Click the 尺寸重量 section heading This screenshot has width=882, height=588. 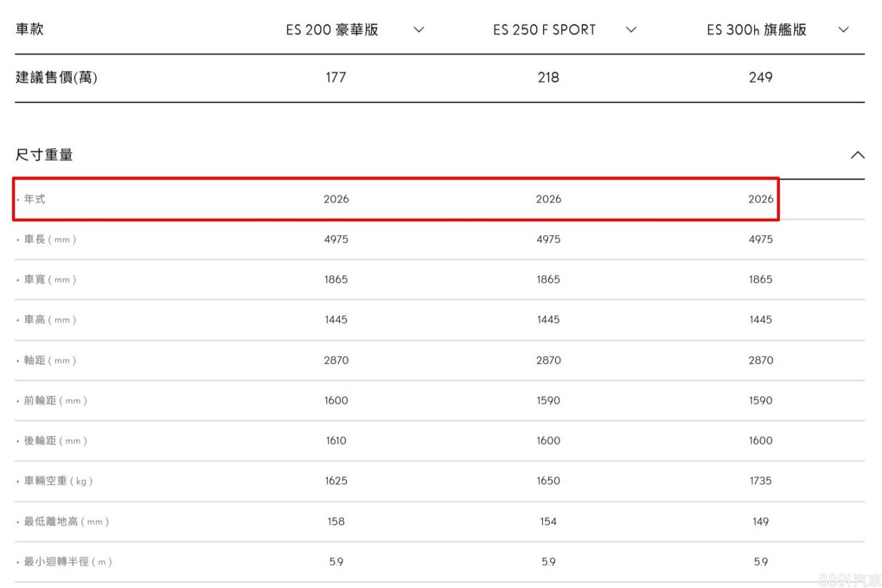click(x=44, y=155)
